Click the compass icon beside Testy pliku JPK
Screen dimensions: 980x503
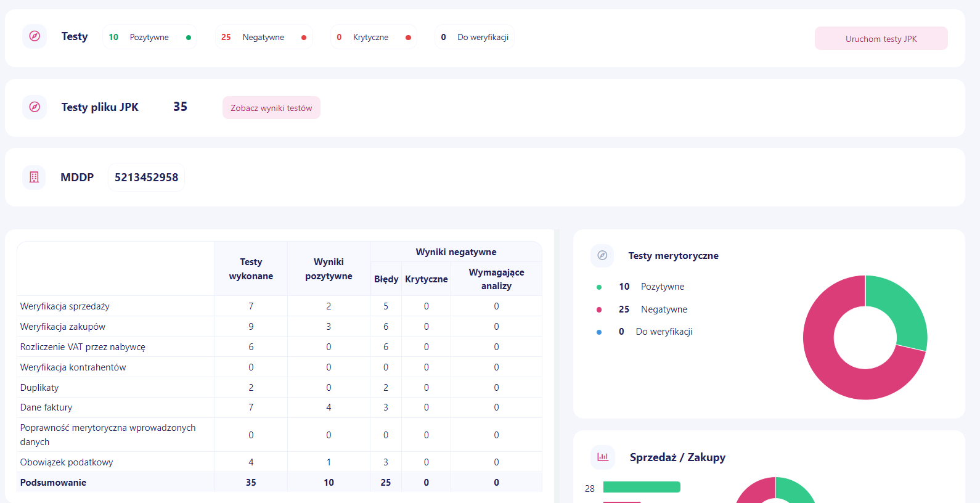[x=35, y=107]
